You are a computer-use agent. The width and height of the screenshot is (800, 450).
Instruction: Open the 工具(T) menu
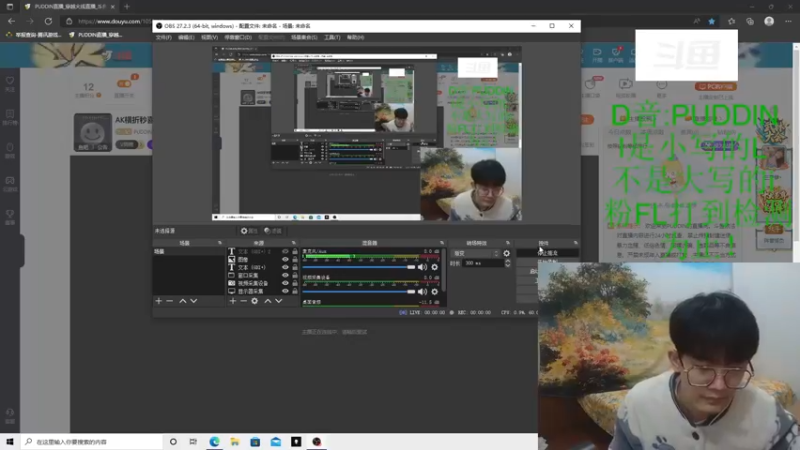(x=332, y=37)
